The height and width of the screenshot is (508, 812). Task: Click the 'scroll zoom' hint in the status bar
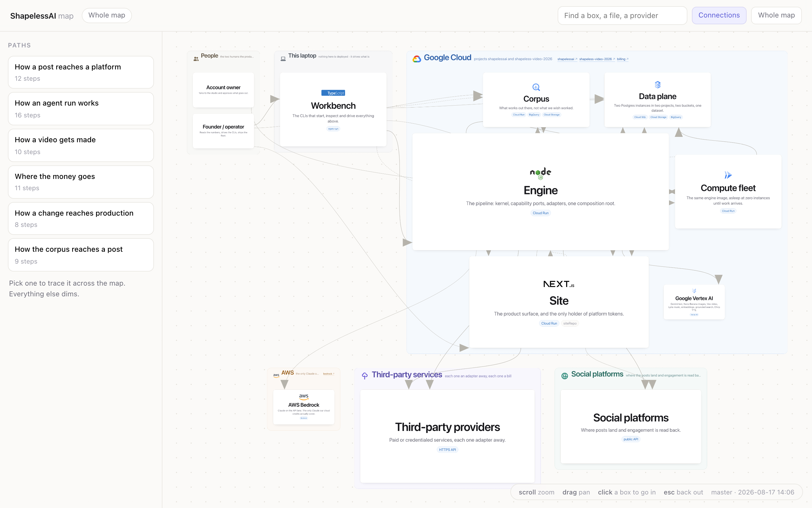click(537, 492)
